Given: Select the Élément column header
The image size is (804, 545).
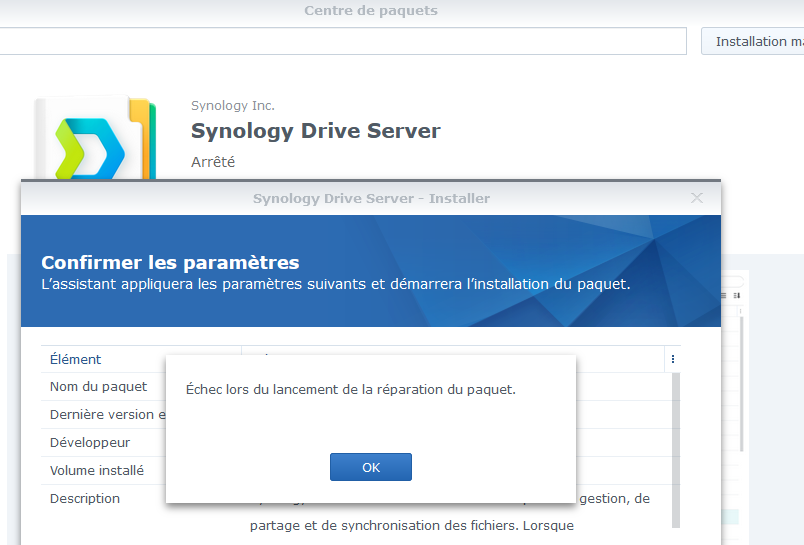Looking at the screenshot, I should 75,359.
